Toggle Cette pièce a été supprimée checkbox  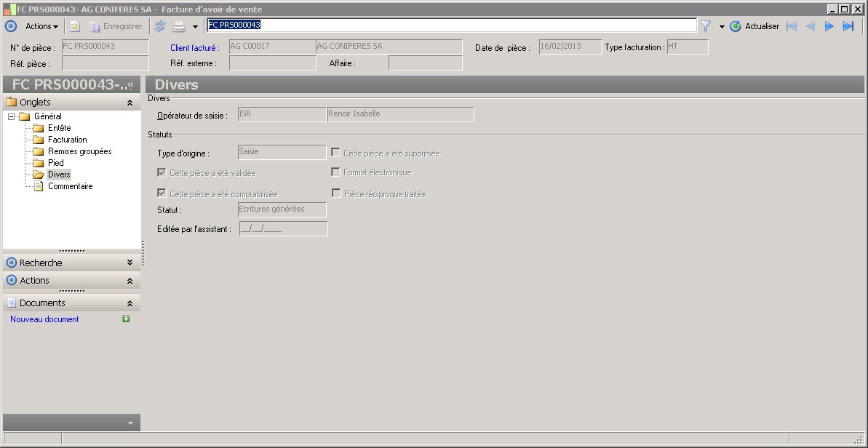tap(335, 152)
